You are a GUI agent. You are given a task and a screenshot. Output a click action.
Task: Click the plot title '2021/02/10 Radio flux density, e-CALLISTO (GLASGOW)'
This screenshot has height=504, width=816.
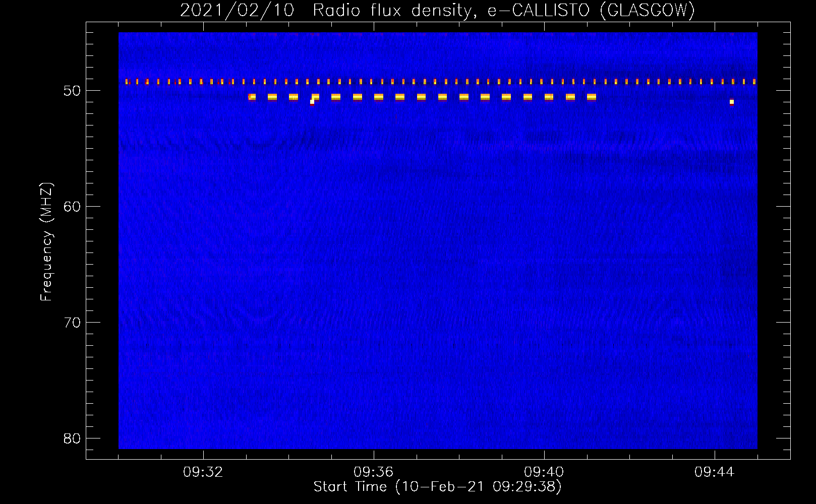point(437,10)
